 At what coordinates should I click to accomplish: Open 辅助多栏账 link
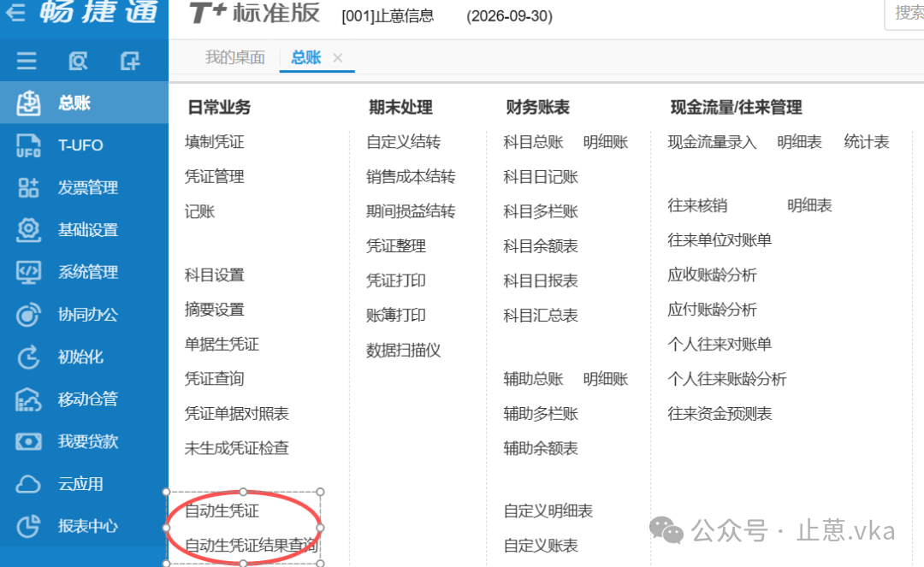(541, 413)
